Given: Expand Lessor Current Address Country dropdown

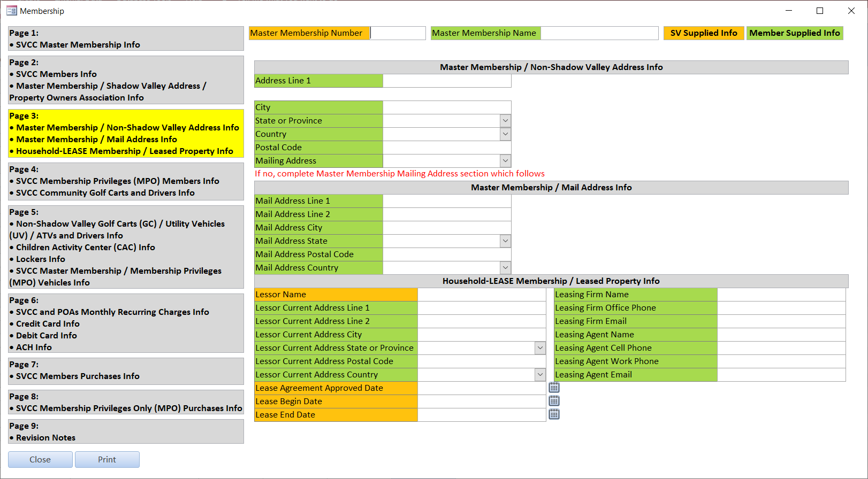Looking at the screenshot, I should coord(540,375).
